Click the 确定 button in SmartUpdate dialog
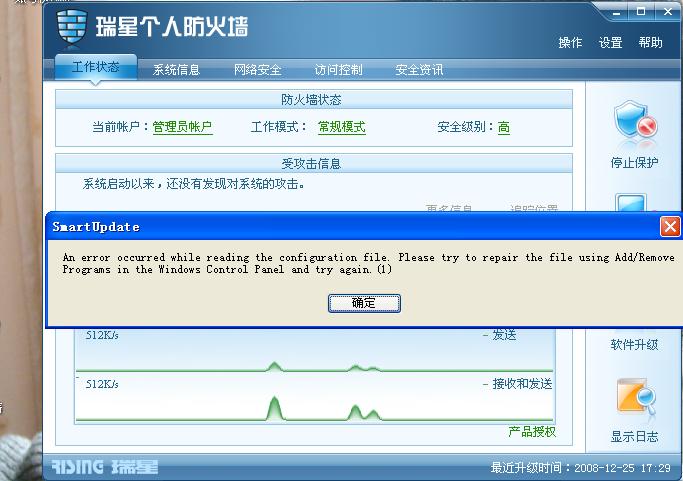683x481 pixels. 364,303
